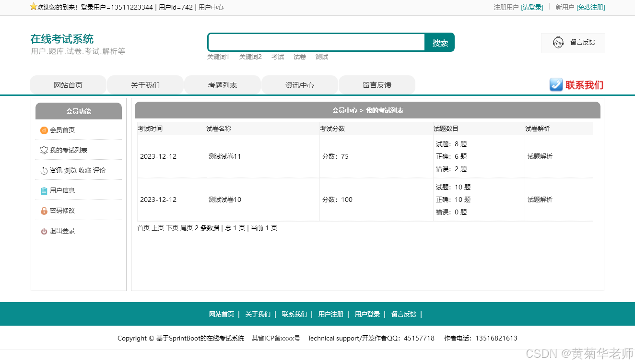Click the 联系我们 QQ chat icon
Screen dimensions: 635x364
pos(556,85)
